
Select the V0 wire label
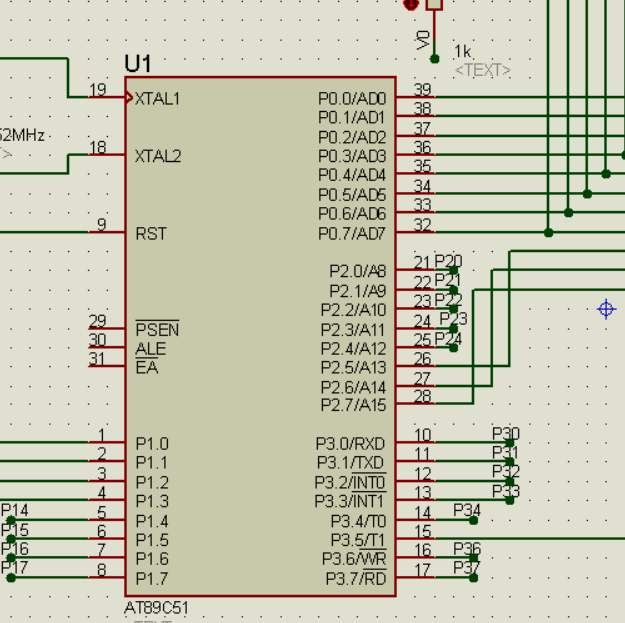(x=423, y=40)
